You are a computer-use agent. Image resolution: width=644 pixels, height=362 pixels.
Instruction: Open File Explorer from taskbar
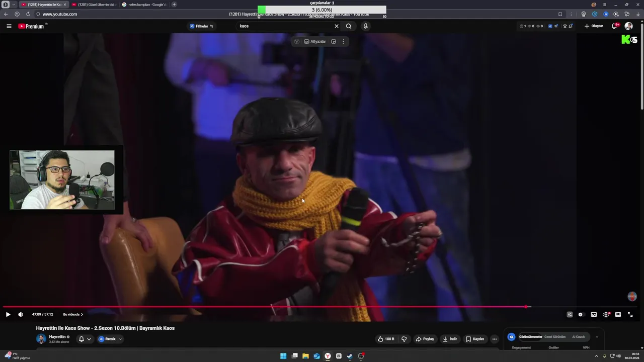point(305,356)
